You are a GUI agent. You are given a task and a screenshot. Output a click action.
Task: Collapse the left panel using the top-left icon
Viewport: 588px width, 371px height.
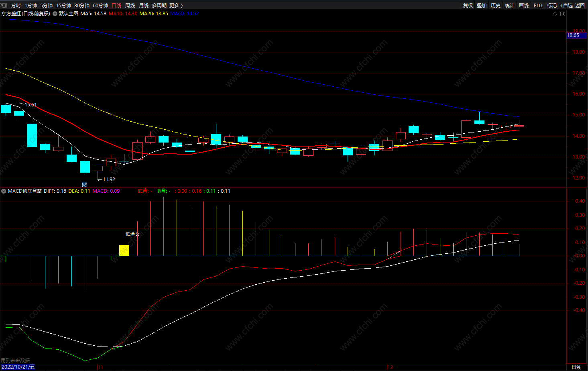point(4,5)
